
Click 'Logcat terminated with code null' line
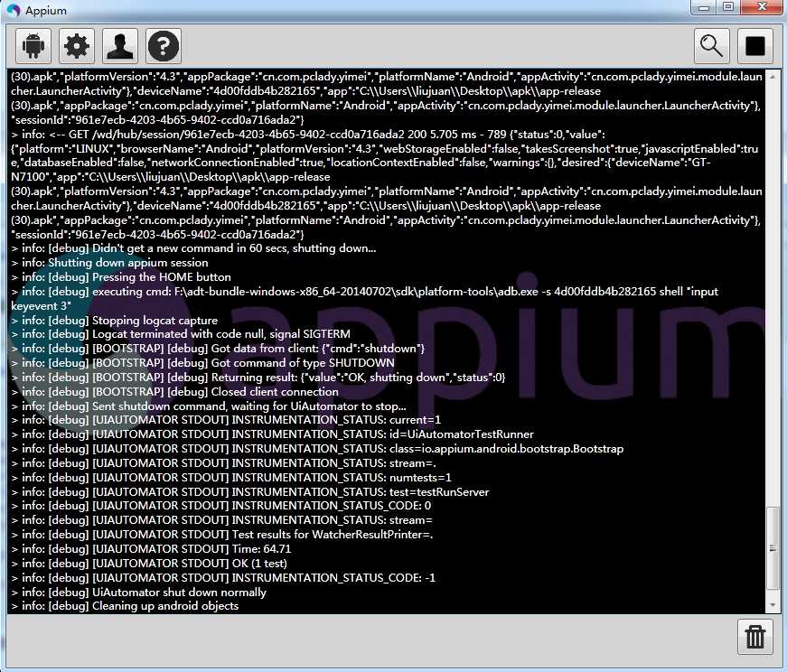click(181, 334)
